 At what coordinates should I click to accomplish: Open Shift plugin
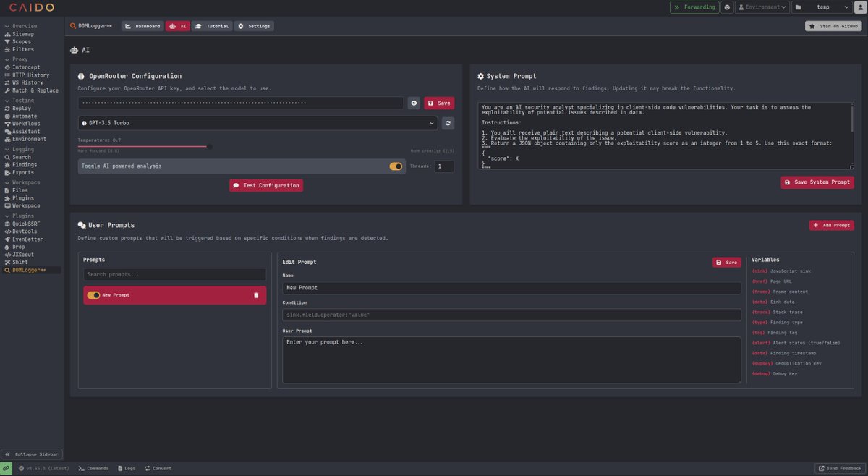tap(20, 262)
